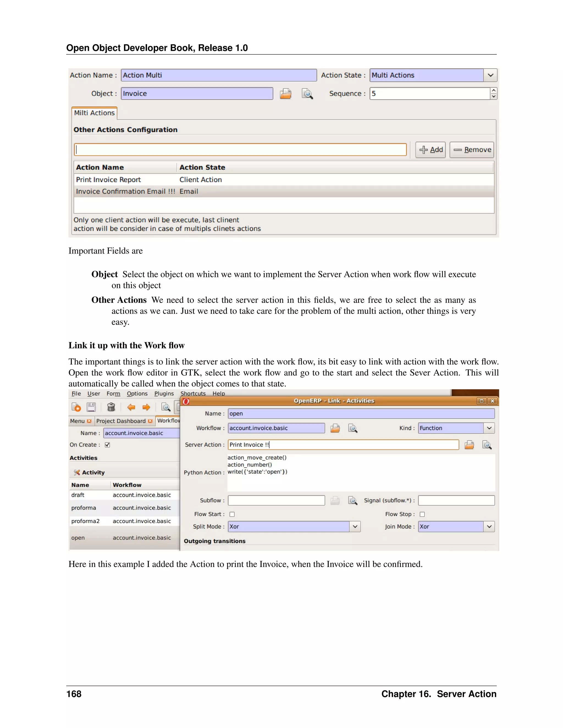The width and height of the screenshot is (563, 728).
Task: Click the right arrow next record icon
Action: (x=146, y=407)
